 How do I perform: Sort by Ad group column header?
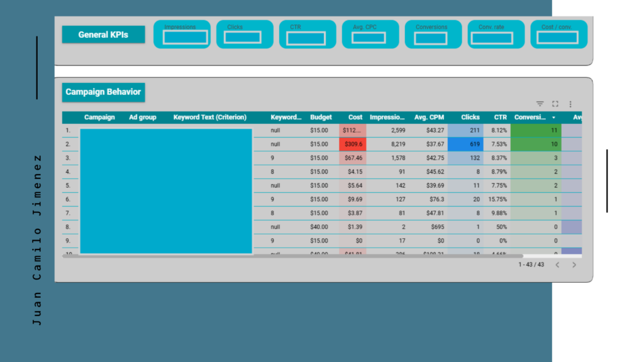coord(143,118)
